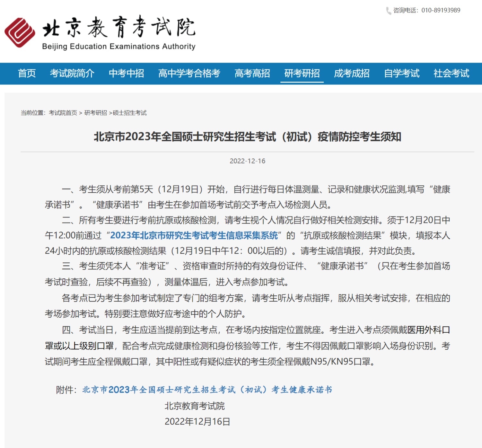The width and height of the screenshot is (482, 448).
Task: Click the red Beijing Education Examinations Authority logo
Action: (20, 32)
